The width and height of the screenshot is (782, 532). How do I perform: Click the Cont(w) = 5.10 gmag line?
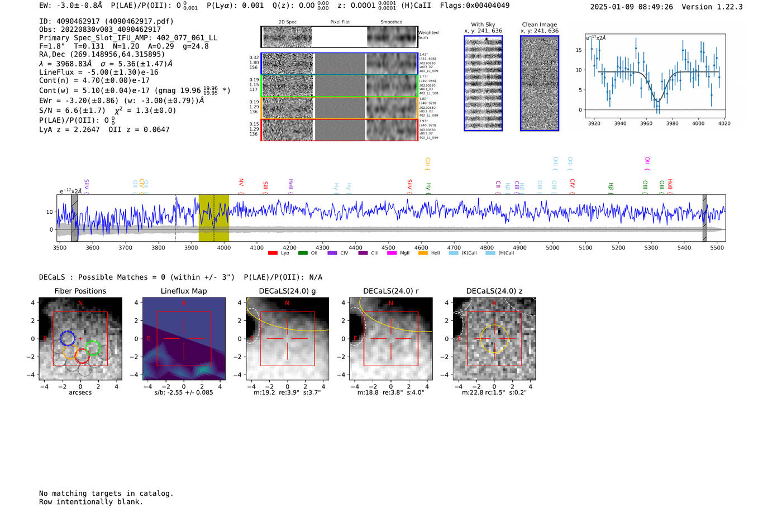135,90
